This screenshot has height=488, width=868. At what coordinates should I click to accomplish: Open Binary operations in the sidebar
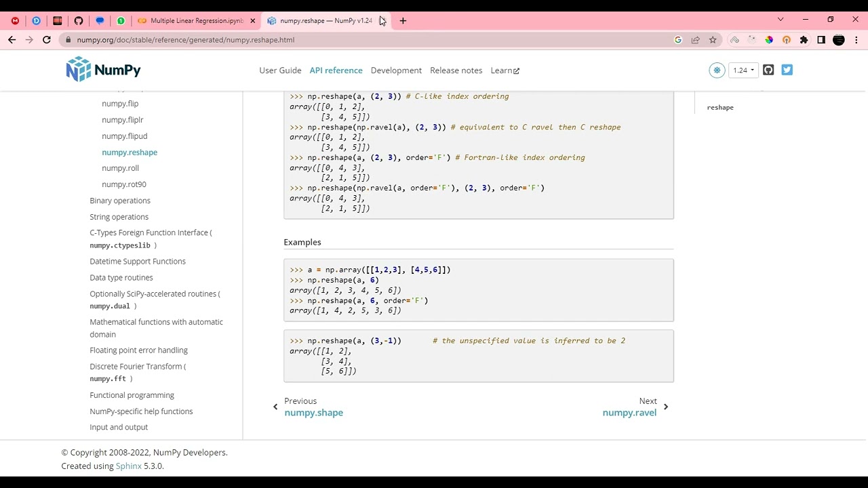[120, 201]
